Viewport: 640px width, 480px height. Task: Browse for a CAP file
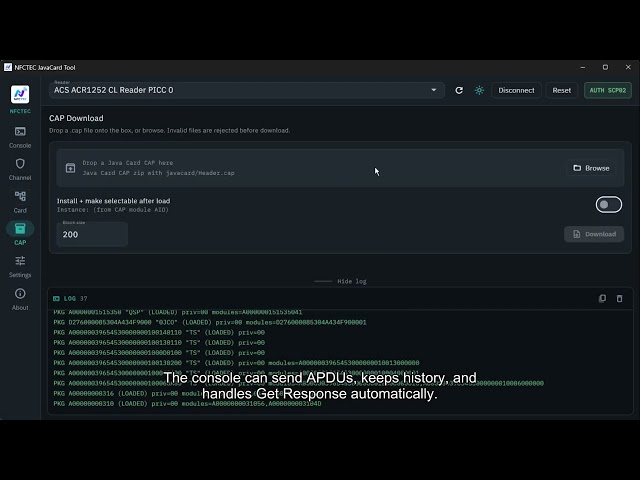[591, 168]
